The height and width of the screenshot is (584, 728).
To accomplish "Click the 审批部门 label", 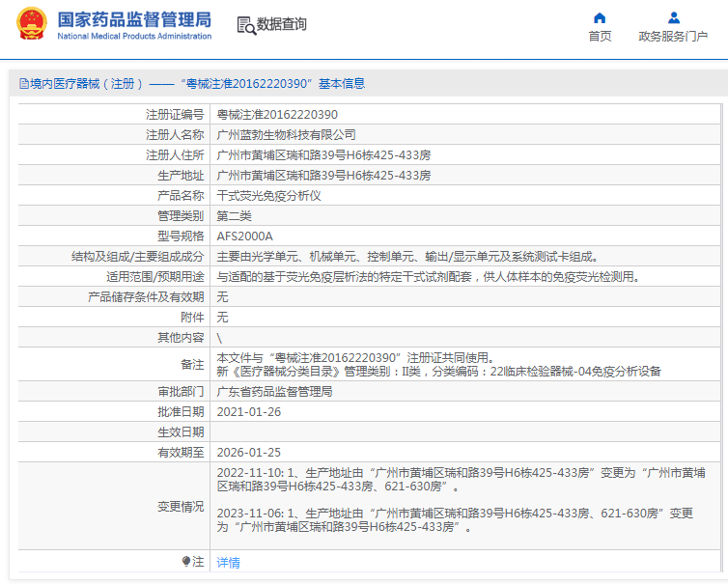I will click(181, 392).
